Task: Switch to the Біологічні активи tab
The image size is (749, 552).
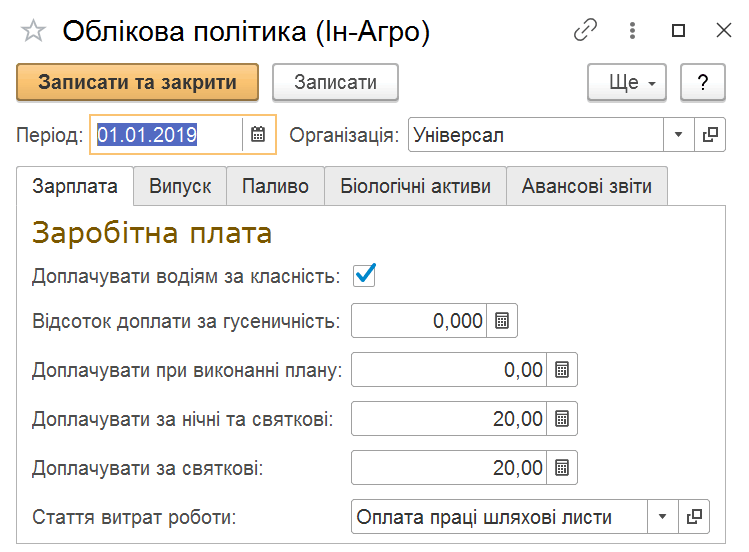Action: click(x=416, y=186)
